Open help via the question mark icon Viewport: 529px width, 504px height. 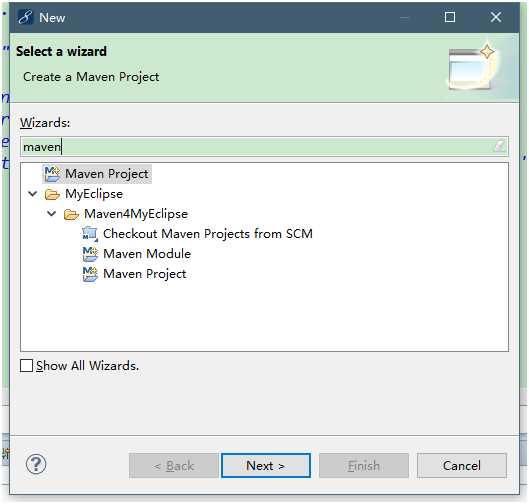[36, 464]
